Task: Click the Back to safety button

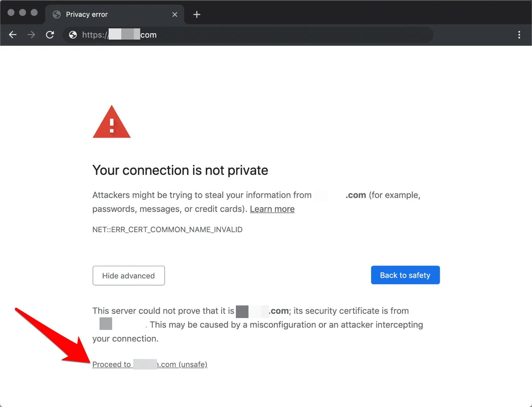Action: (x=405, y=275)
